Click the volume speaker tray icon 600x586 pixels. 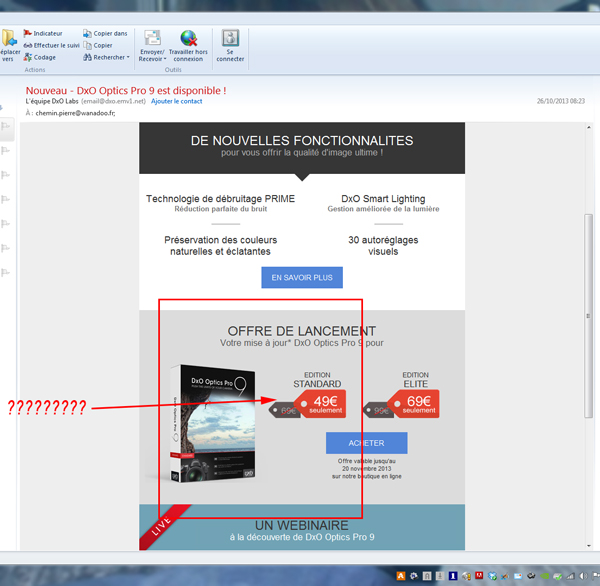(584, 576)
